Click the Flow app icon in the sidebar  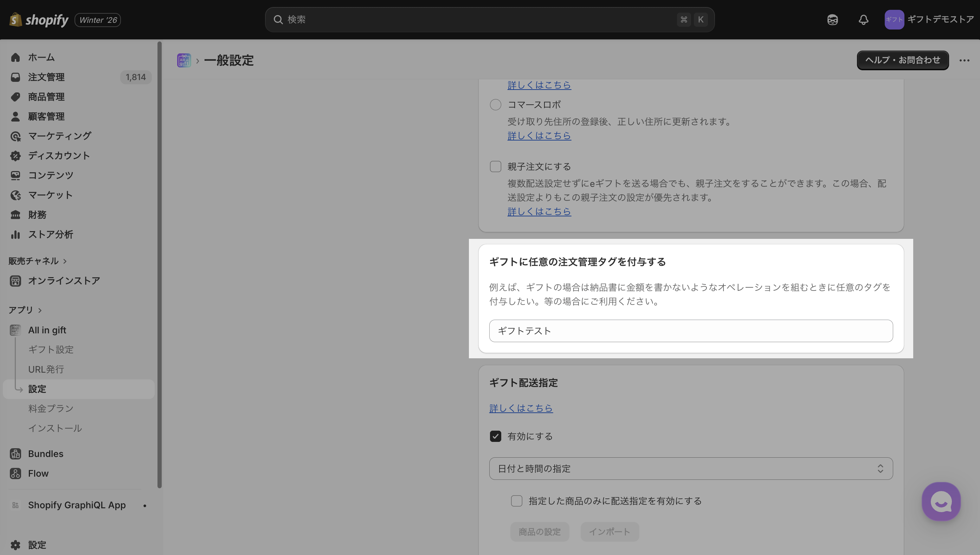coord(15,474)
